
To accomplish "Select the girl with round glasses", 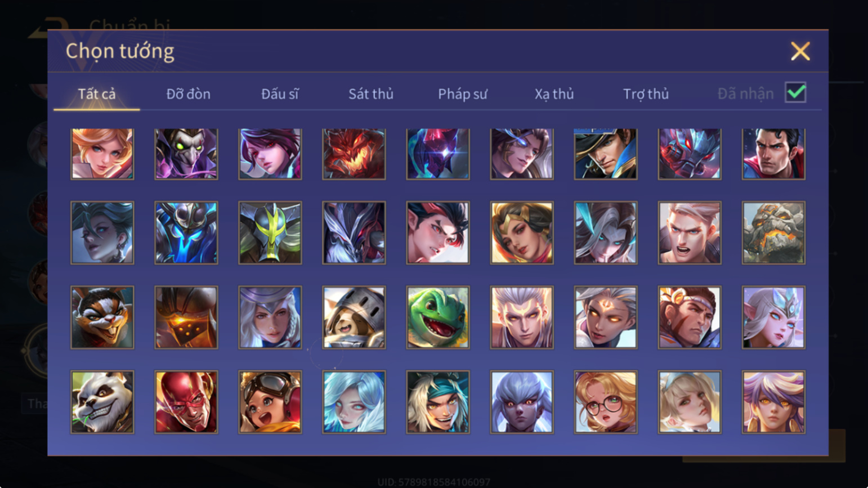I will (x=606, y=402).
